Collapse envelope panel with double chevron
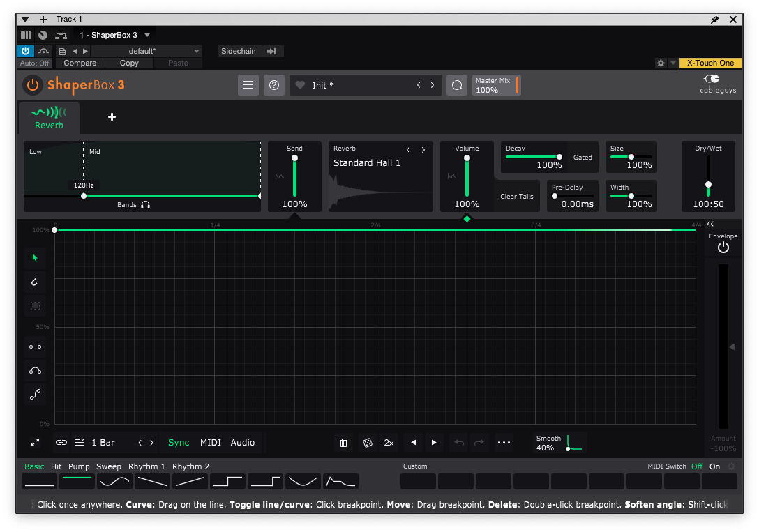759x532 pixels. 710,224
